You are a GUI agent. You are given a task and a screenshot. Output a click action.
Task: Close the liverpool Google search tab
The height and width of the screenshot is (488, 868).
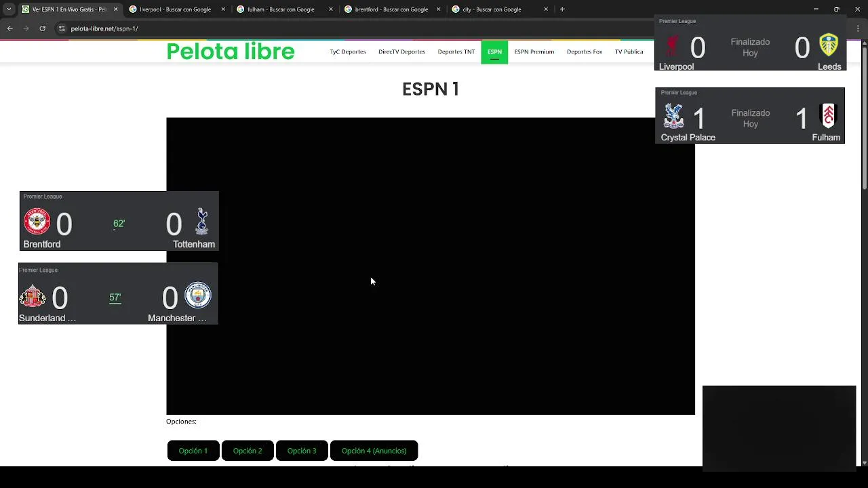223,9
